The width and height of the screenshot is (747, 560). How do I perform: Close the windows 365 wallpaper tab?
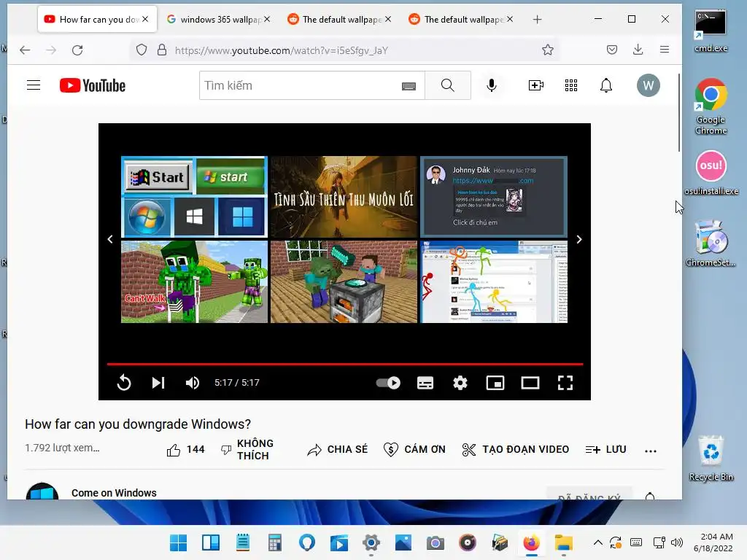pos(267,19)
